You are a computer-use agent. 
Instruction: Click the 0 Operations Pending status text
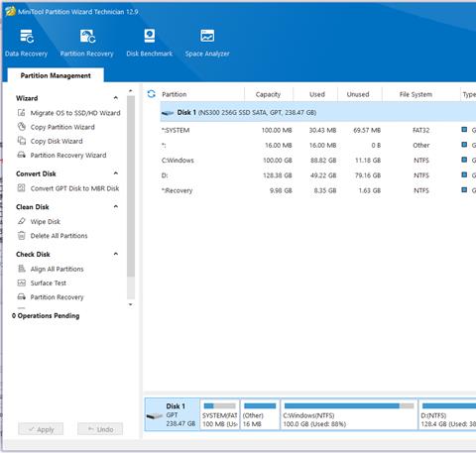(x=46, y=315)
